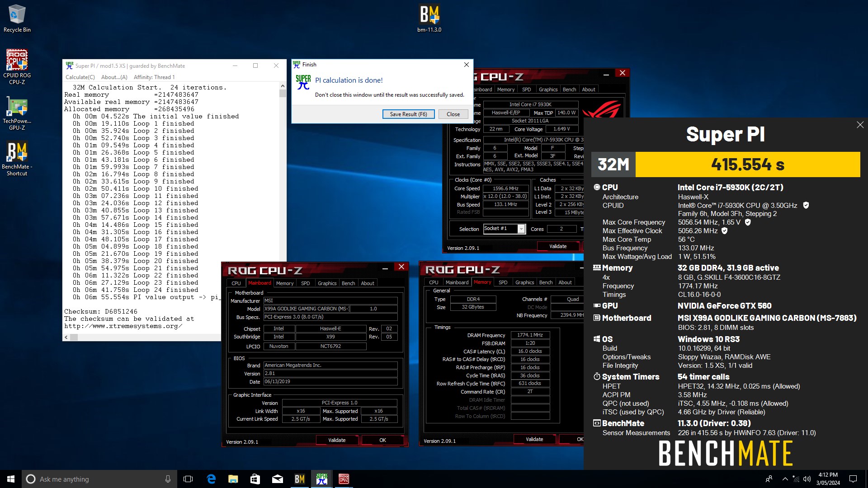The height and width of the screenshot is (488, 868).
Task: Close the BenchMate Super PI result panel
Action: 860,125
